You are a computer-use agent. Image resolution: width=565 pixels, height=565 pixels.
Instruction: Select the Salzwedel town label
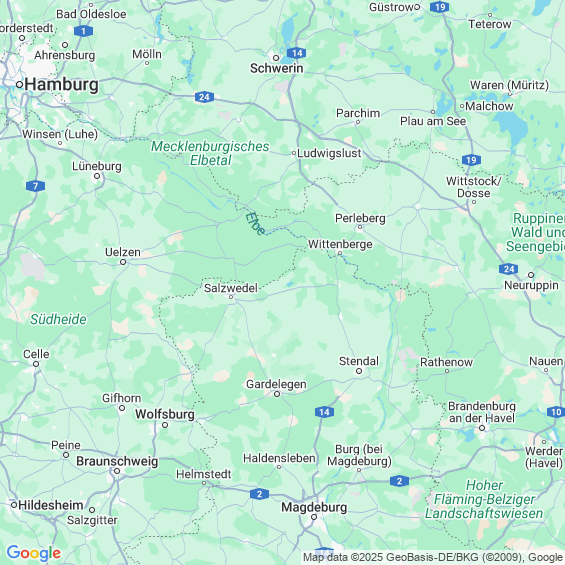pos(231,288)
